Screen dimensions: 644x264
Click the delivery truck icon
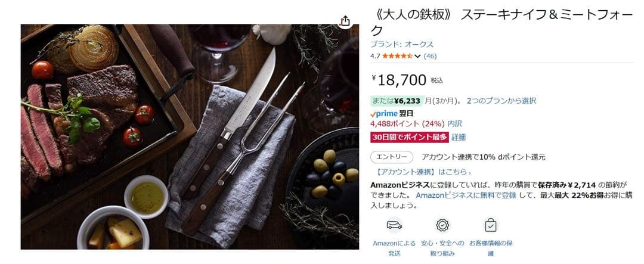coord(394,225)
